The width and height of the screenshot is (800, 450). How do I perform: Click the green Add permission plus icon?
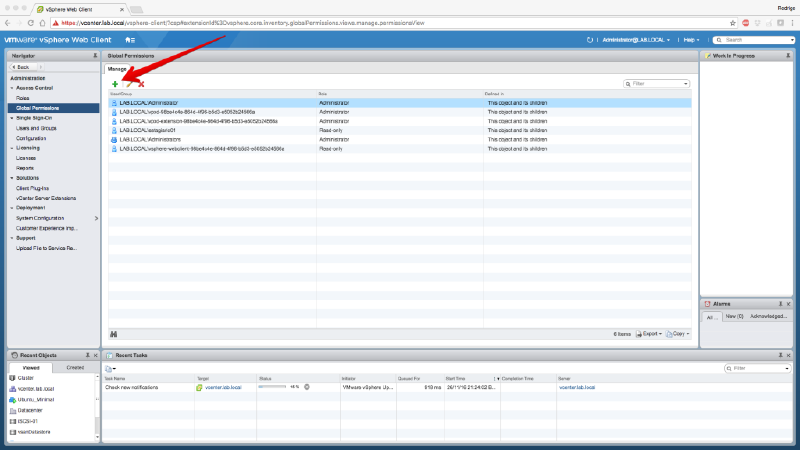115,84
